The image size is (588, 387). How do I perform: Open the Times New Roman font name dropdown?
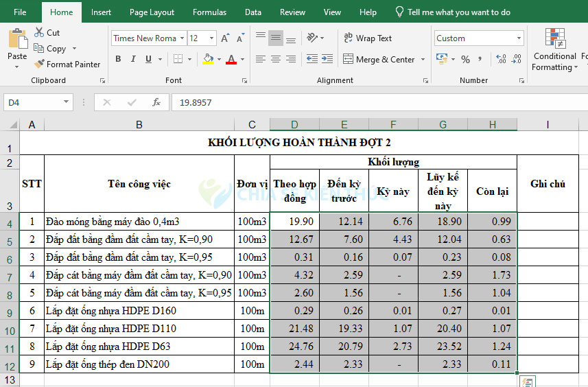click(182, 38)
